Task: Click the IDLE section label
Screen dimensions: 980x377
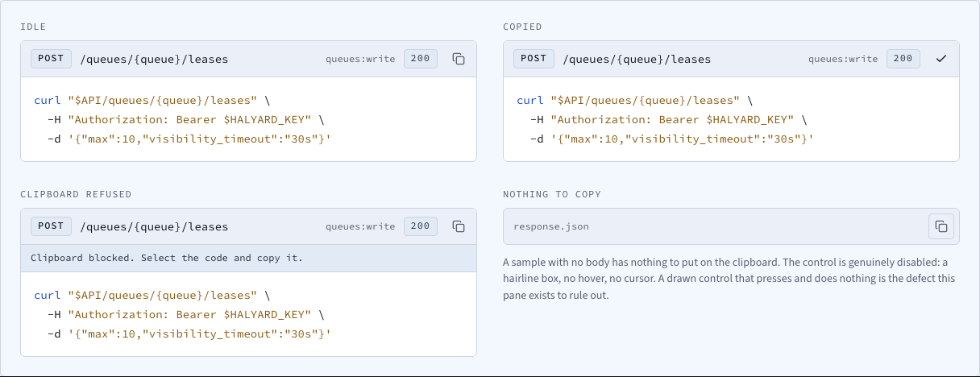Action: coord(33,27)
